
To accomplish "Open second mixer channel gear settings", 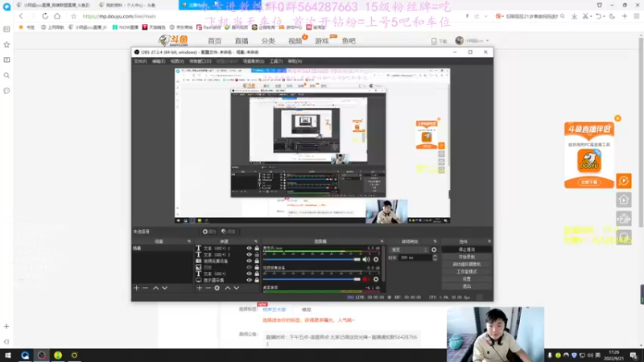I will coord(376,279).
